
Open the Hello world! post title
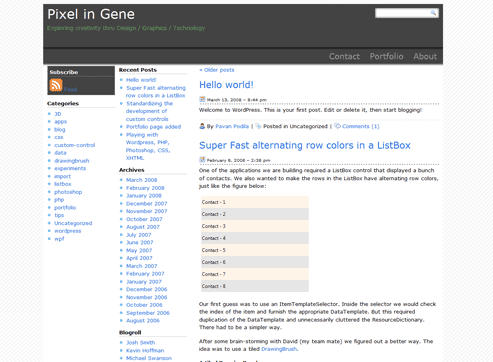point(226,85)
